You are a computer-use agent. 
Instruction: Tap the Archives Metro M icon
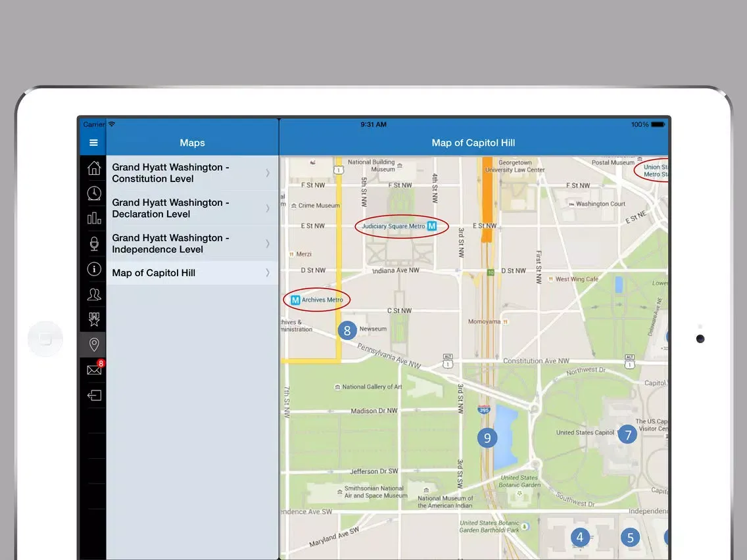(295, 300)
